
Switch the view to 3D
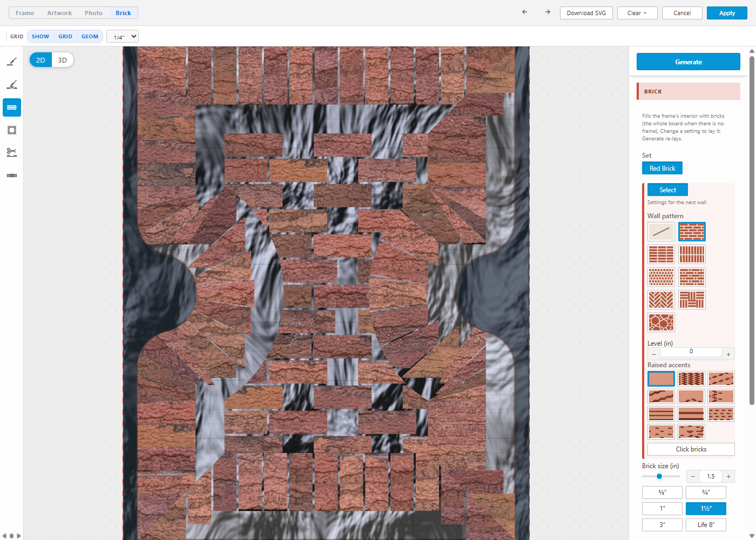tap(63, 60)
